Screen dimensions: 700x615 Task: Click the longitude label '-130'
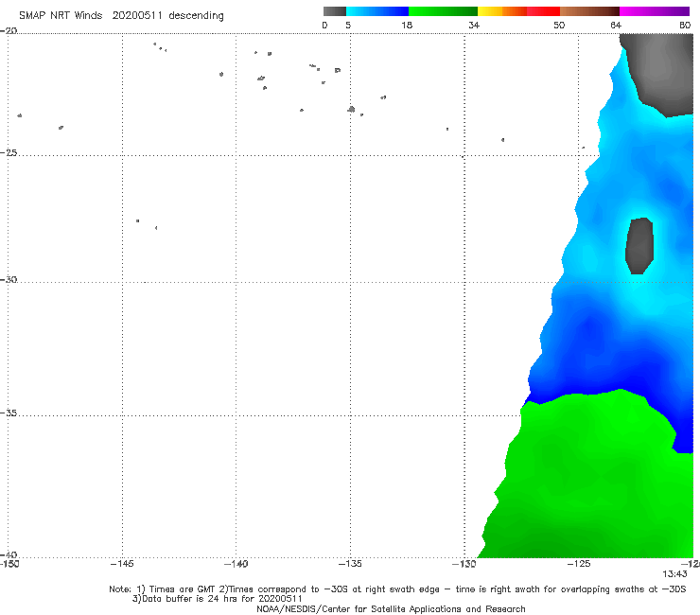[x=464, y=564]
